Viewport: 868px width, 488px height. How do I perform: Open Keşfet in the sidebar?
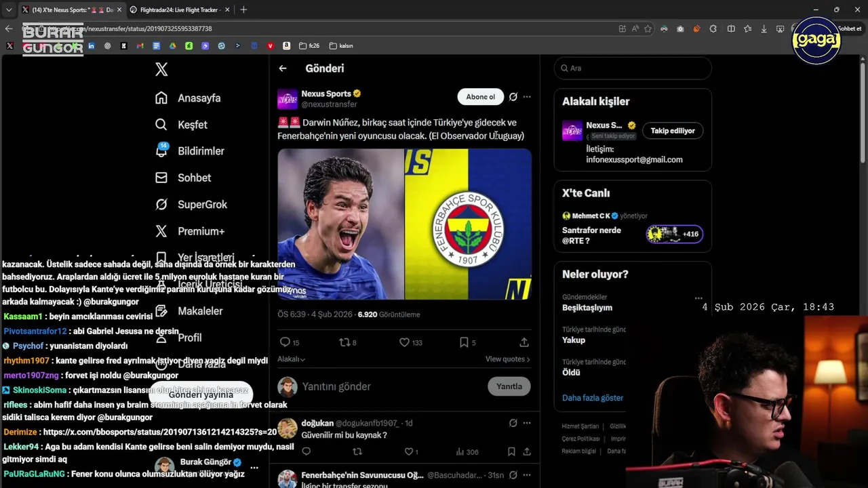click(x=181, y=125)
